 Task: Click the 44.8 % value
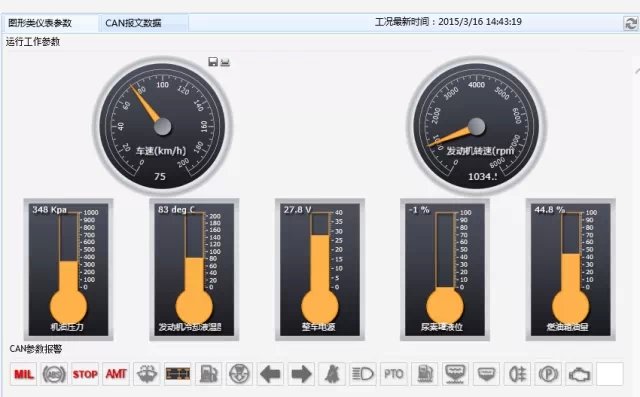point(549,210)
